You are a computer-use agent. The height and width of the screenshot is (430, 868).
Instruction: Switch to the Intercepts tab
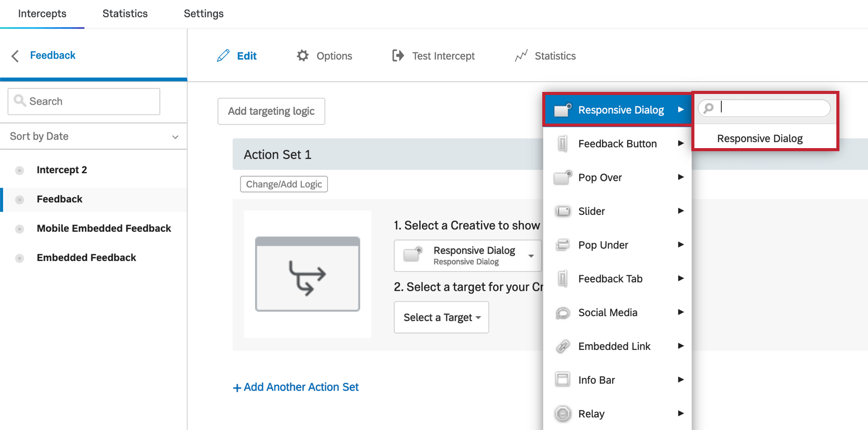(x=42, y=14)
